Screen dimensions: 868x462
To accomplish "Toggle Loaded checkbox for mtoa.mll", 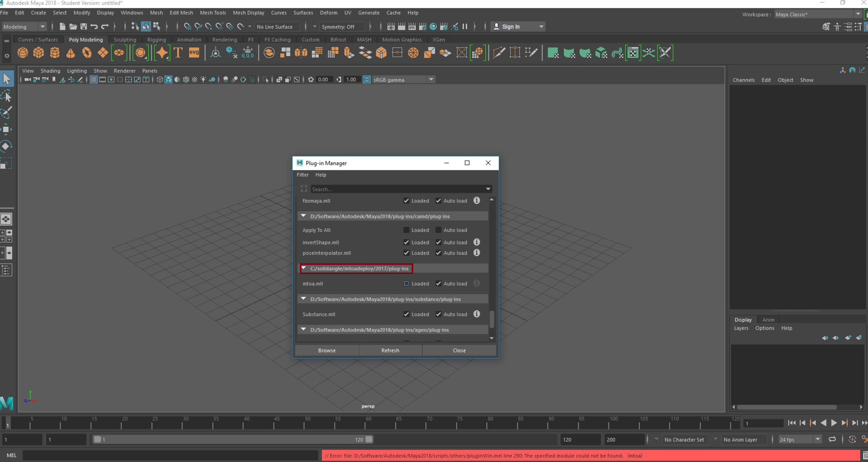I will [x=407, y=283].
